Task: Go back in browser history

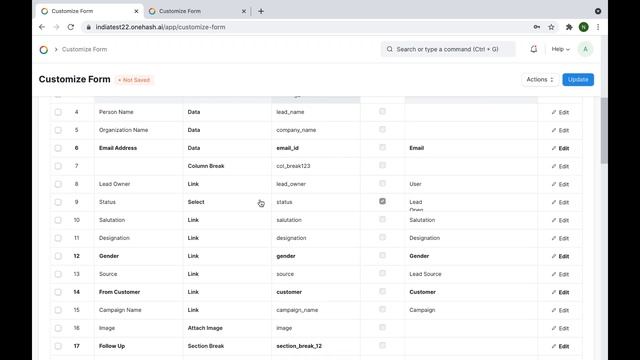Action: click(42, 27)
